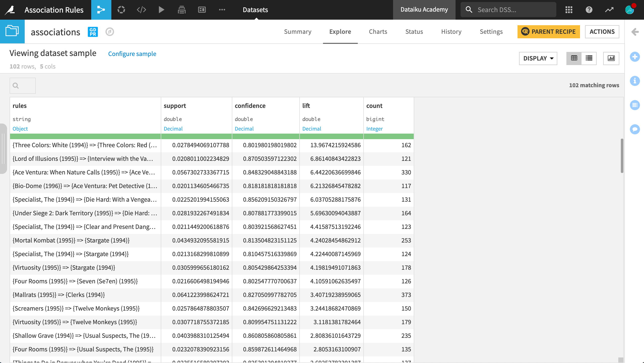Click the table vertical scrollbar
Image resolution: width=644 pixels, height=363 pixels.
coord(622,156)
